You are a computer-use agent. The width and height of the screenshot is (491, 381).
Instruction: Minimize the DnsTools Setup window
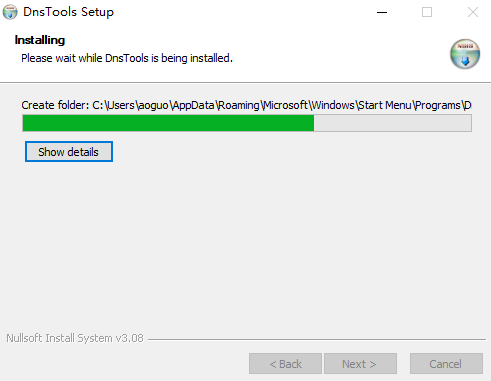(x=382, y=12)
